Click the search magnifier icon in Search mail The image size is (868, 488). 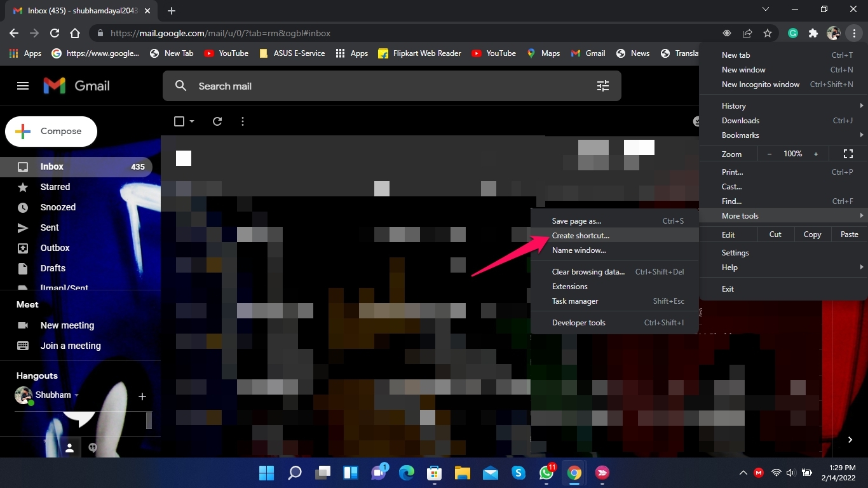pos(180,86)
